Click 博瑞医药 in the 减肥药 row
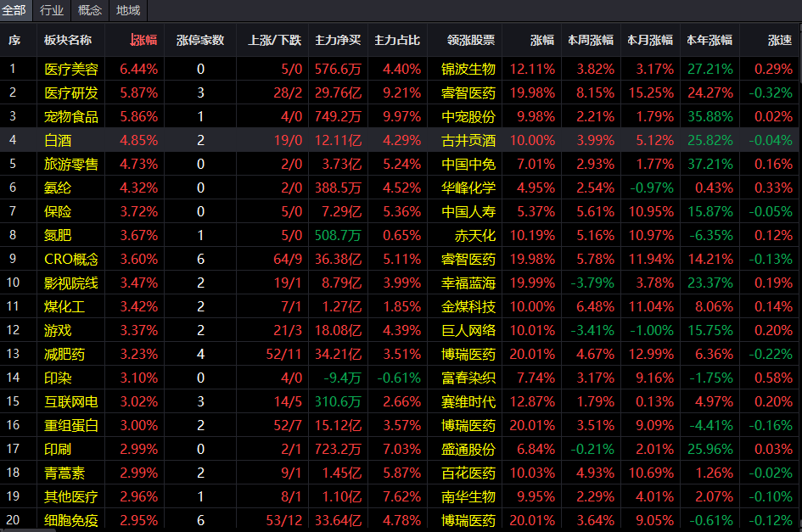Screen dimensions: 802x532 [468, 354]
